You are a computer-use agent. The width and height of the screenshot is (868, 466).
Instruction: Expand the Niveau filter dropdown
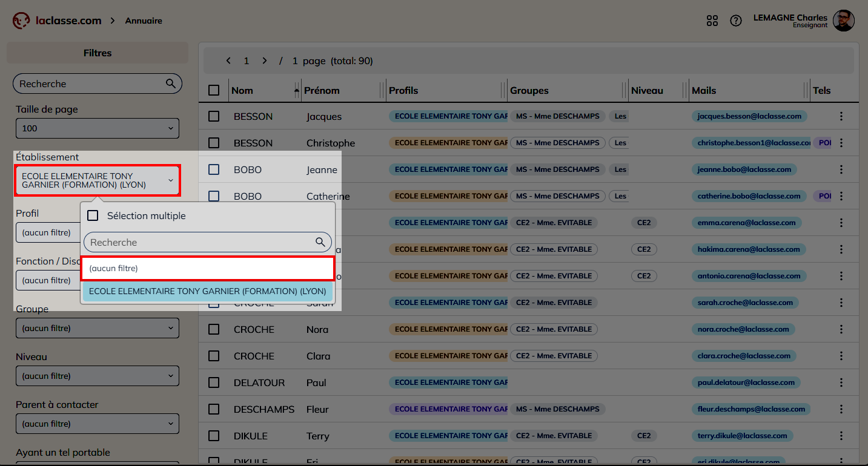point(98,376)
